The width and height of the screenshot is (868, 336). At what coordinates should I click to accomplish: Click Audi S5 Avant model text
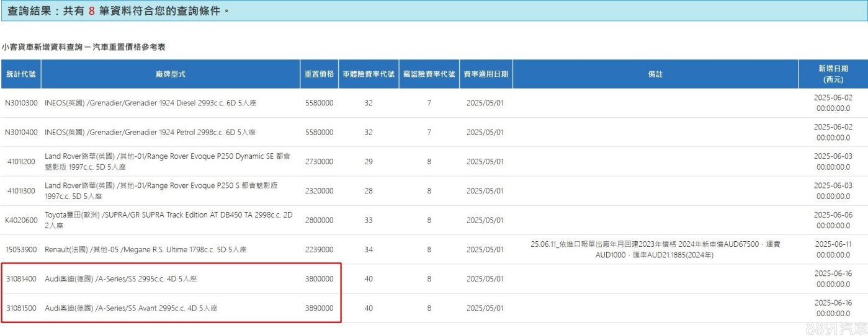pos(131,308)
